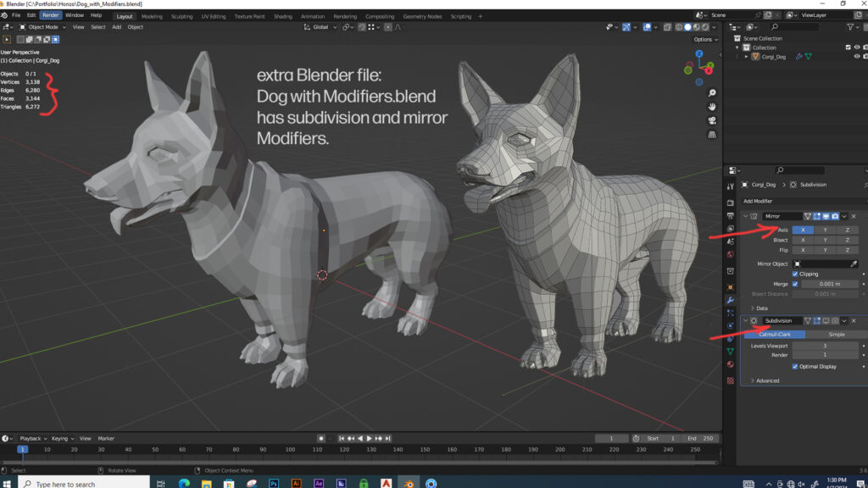868x488 pixels.
Task: Toggle the Optimal Display checkbox
Action: click(795, 367)
